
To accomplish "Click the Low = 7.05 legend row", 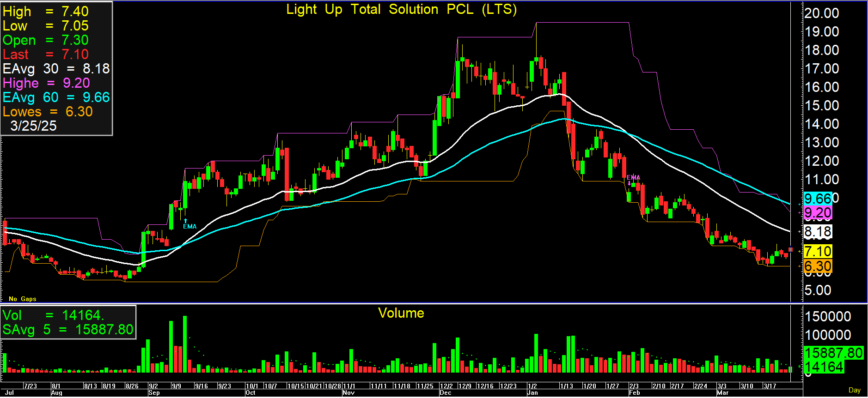I will [46, 26].
